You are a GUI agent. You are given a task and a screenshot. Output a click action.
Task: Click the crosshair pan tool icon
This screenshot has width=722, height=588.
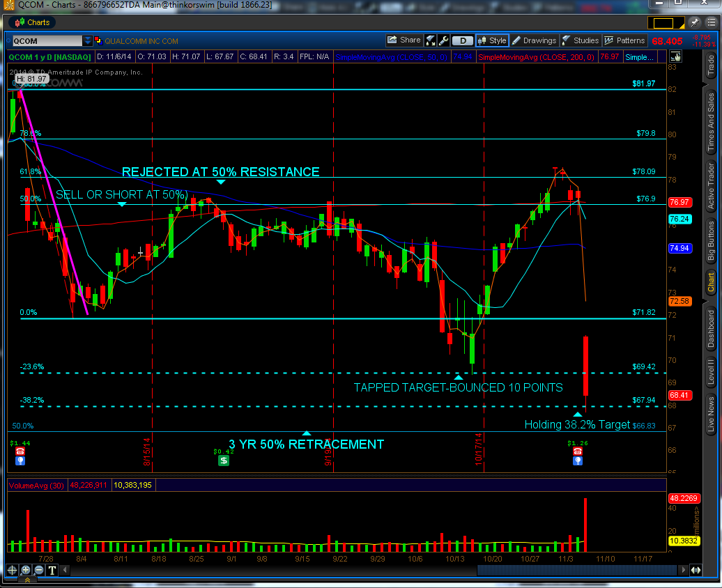[12, 570]
